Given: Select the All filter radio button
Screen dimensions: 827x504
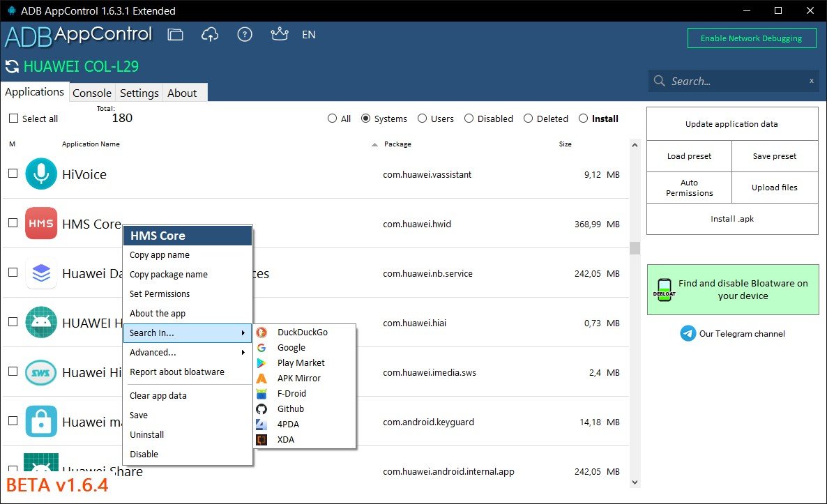Looking at the screenshot, I should coord(332,118).
